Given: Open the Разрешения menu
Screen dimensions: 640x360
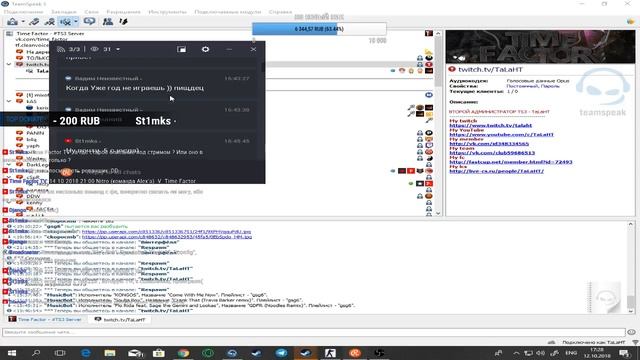Looking at the screenshot, I should click(x=123, y=12).
